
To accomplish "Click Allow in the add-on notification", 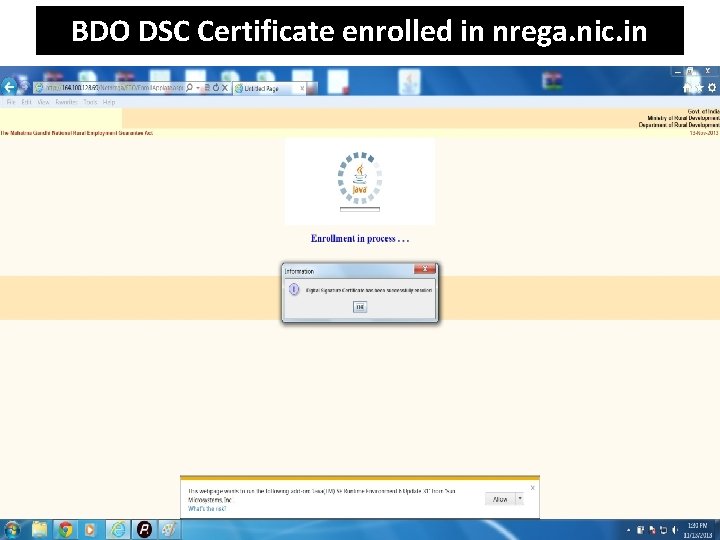I will 500,499.
